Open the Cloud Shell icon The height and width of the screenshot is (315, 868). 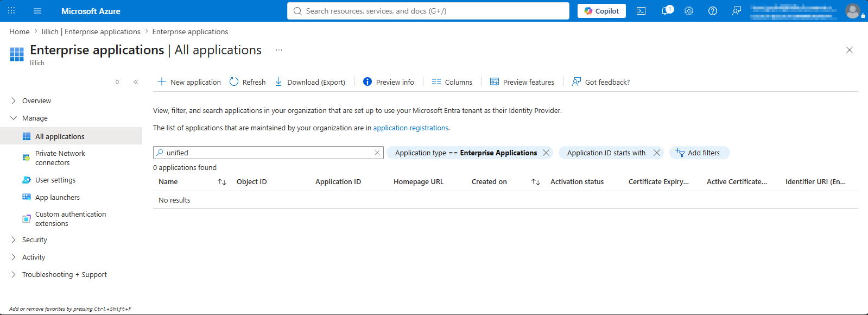click(x=641, y=11)
